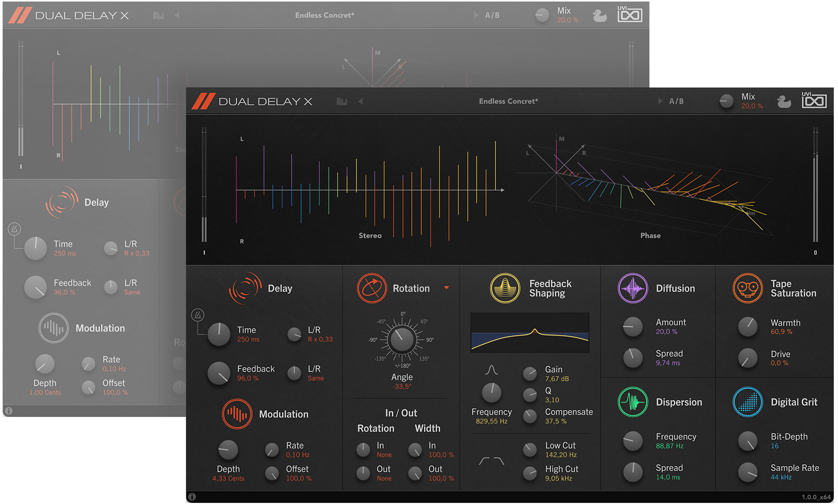Click the Modulation Rate knob in front window
Viewport: 838px width, 504px height.
272,450
